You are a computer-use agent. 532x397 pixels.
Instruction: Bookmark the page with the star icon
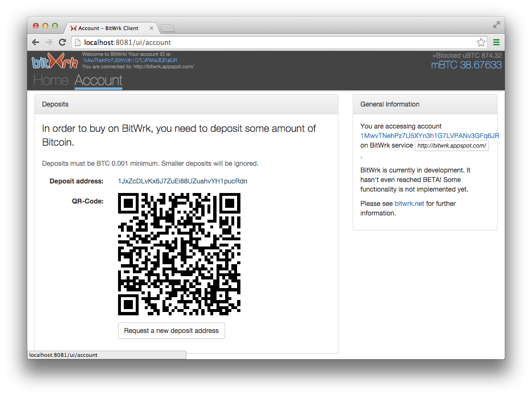481,43
